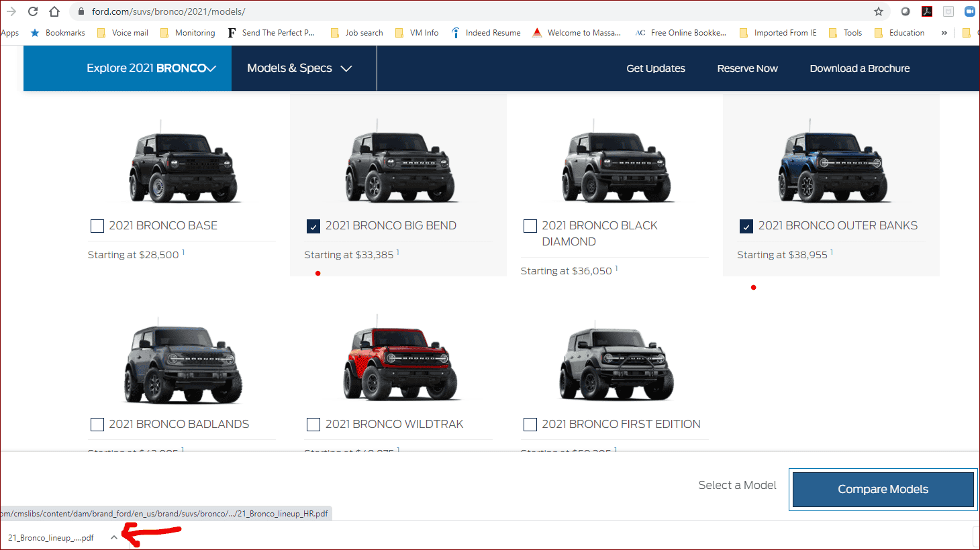Go to the browser home page
The width and height of the screenshot is (980, 550).
[54, 11]
